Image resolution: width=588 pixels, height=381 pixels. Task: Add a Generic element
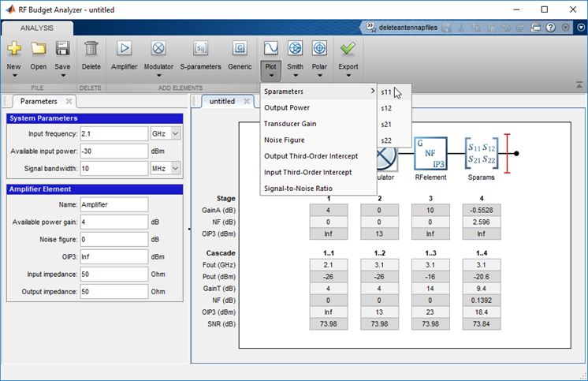point(240,49)
